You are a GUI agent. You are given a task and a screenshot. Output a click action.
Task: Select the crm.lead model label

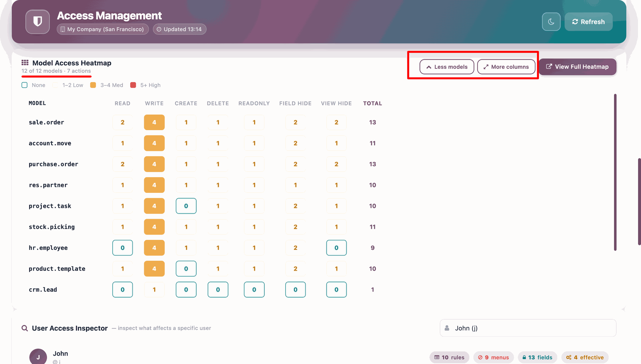(43, 290)
